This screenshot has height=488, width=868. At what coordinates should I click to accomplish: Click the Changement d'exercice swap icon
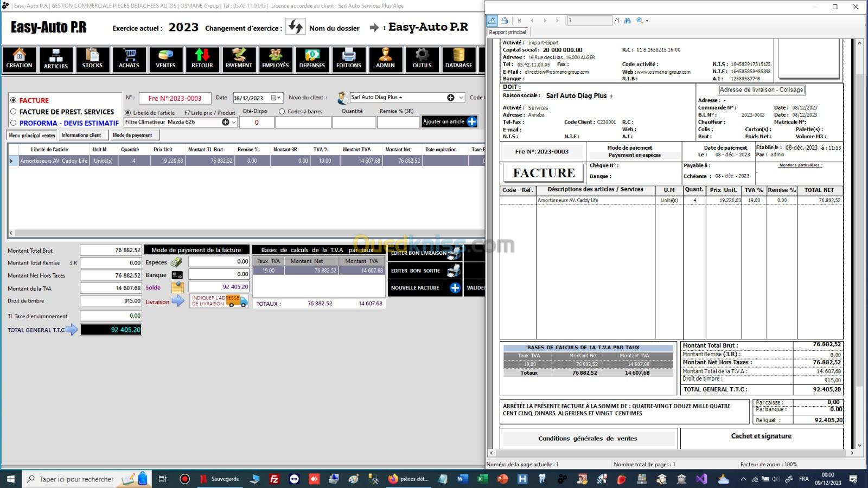tap(296, 27)
